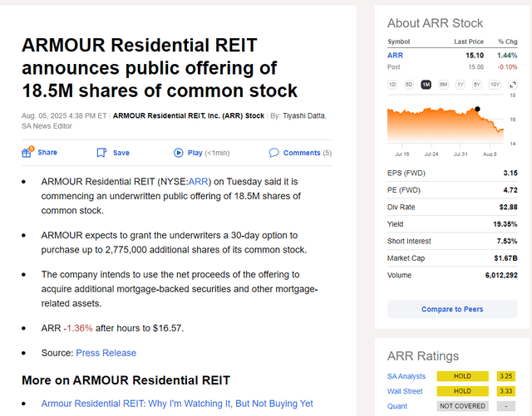Click the Last Price 15.10 value
Image resolution: width=532 pixels, height=416 pixels.
click(x=475, y=56)
